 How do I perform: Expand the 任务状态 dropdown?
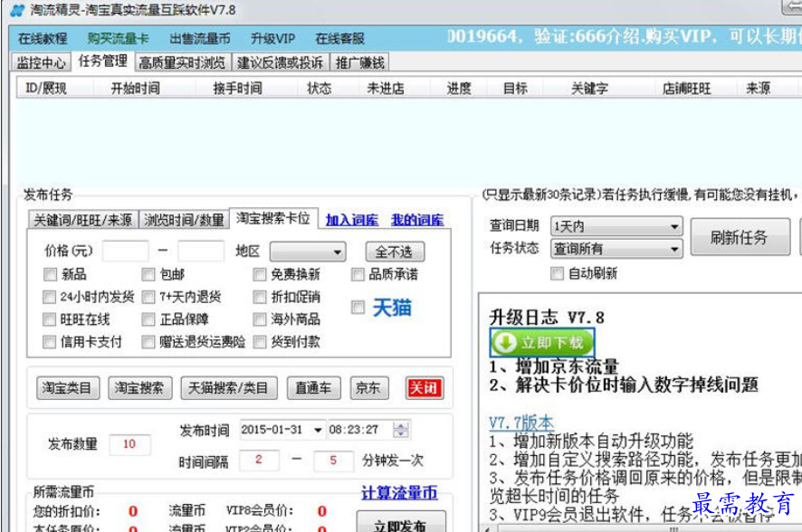coord(616,249)
